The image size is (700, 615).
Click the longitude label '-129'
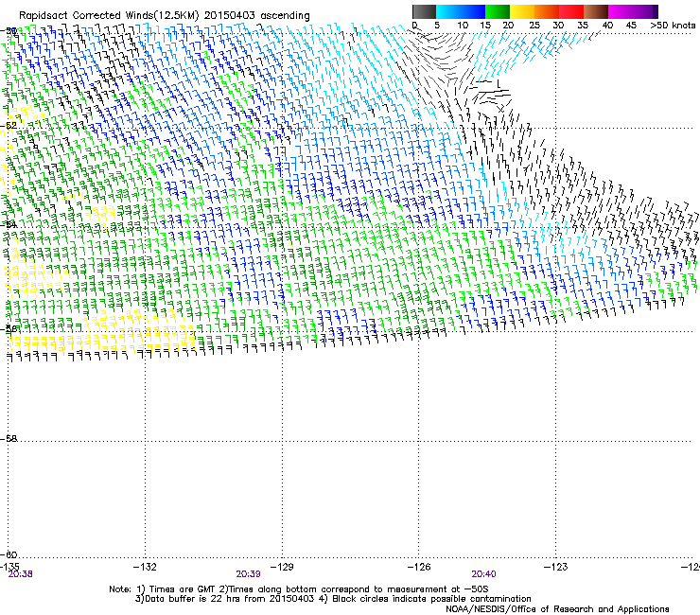[282, 567]
